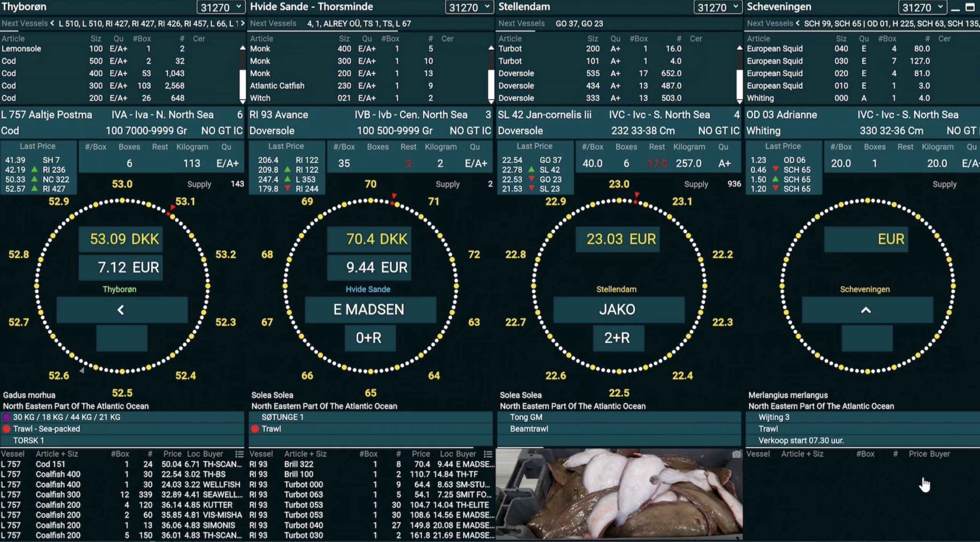Screen dimensions: 980x542
Task: Click JAKO buyer button in Stellendam clock
Action: [x=618, y=309]
